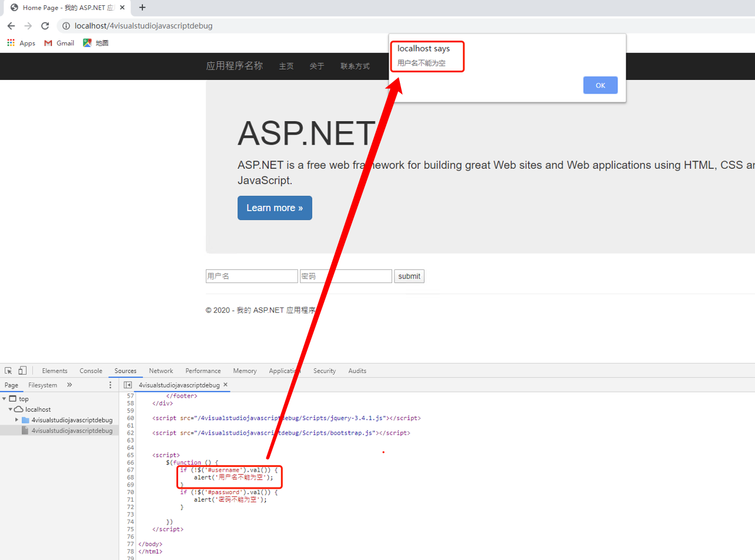Open the Performance tab
This screenshot has width=755, height=560.
[203, 371]
